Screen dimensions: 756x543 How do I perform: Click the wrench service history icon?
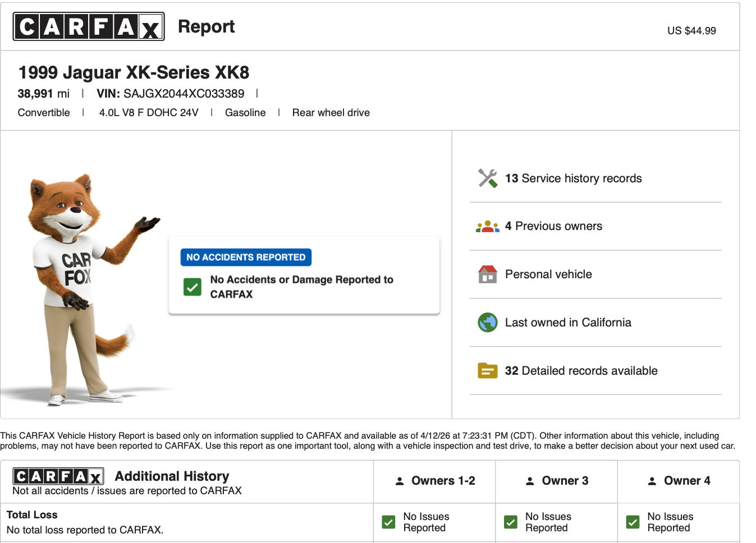coord(487,178)
